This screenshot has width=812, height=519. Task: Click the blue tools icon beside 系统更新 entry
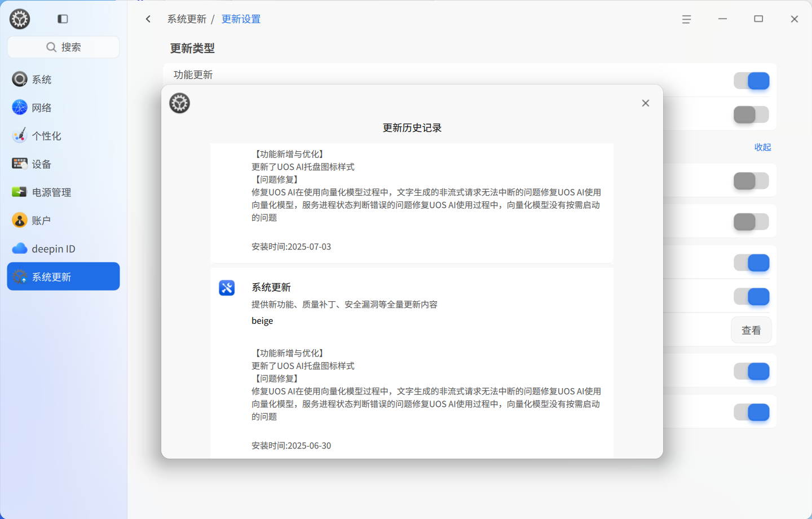point(227,288)
